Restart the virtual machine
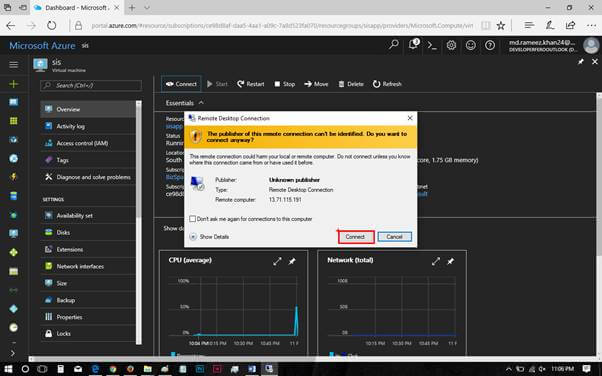Viewport: 602px width, 376px height. 251,84
